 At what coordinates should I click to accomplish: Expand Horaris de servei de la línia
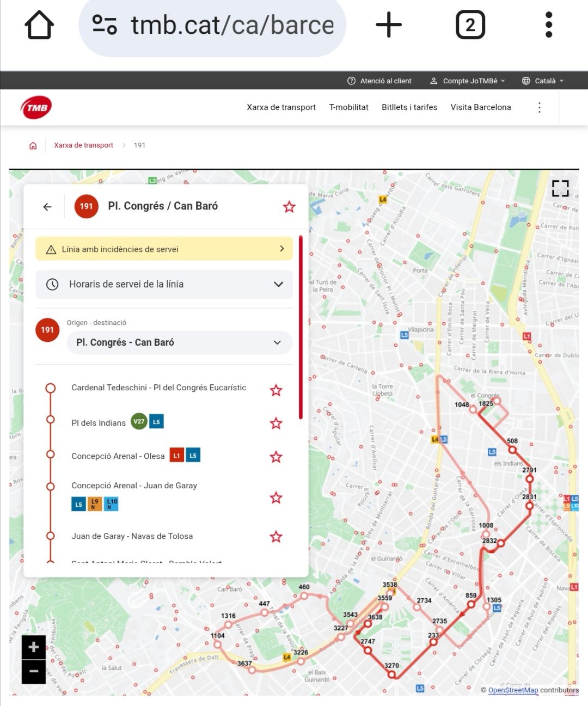click(x=164, y=284)
